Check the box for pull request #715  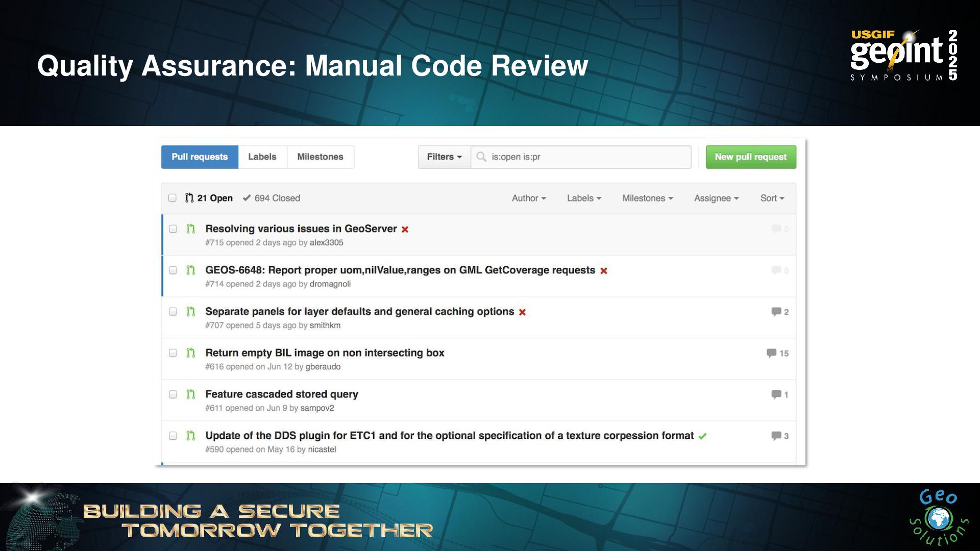[173, 229]
